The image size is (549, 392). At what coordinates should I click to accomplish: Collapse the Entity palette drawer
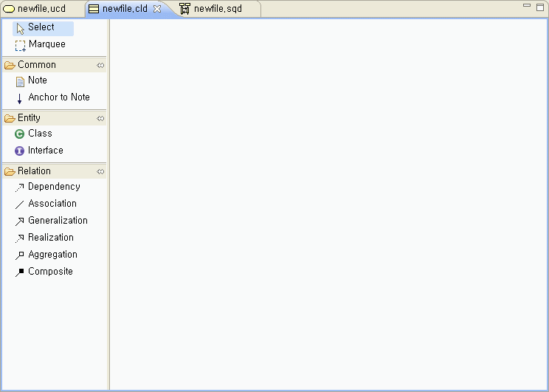coord(30,118)
